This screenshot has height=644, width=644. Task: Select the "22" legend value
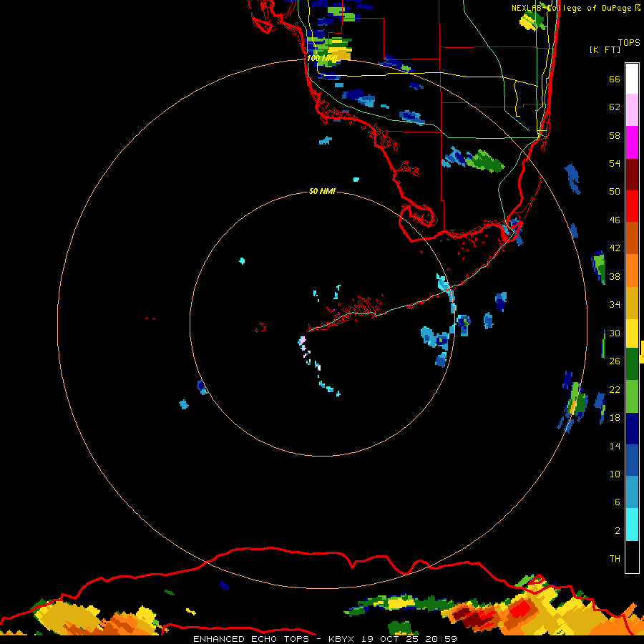615,389
